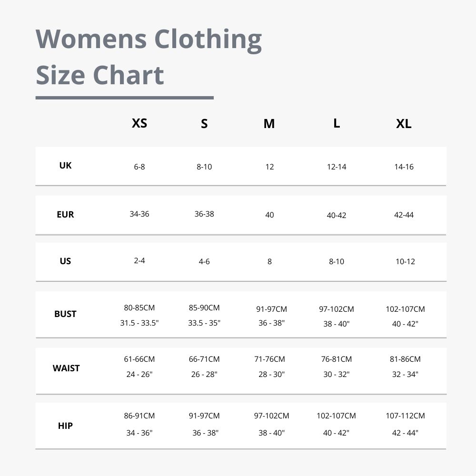The image size is (476, 476).
Task: Select the XL column header
Action: click(x=404, y=124)
